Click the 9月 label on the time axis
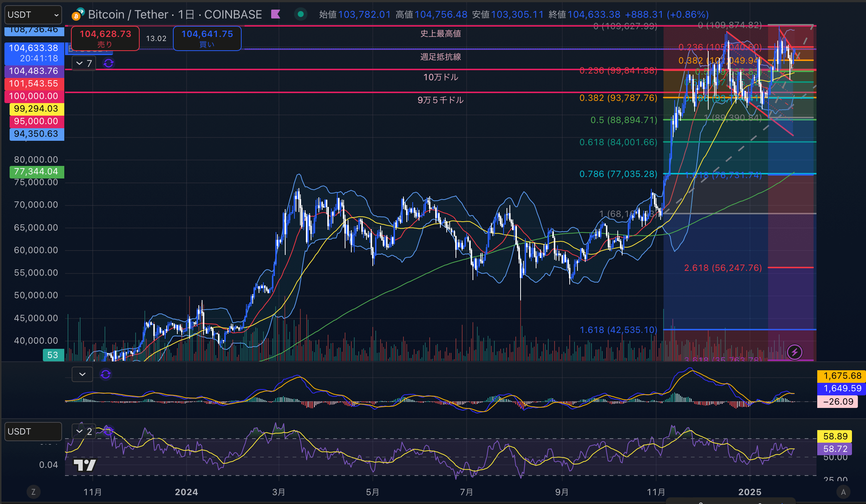This screenshot has height=504, width=866. [x=562, y=492]
